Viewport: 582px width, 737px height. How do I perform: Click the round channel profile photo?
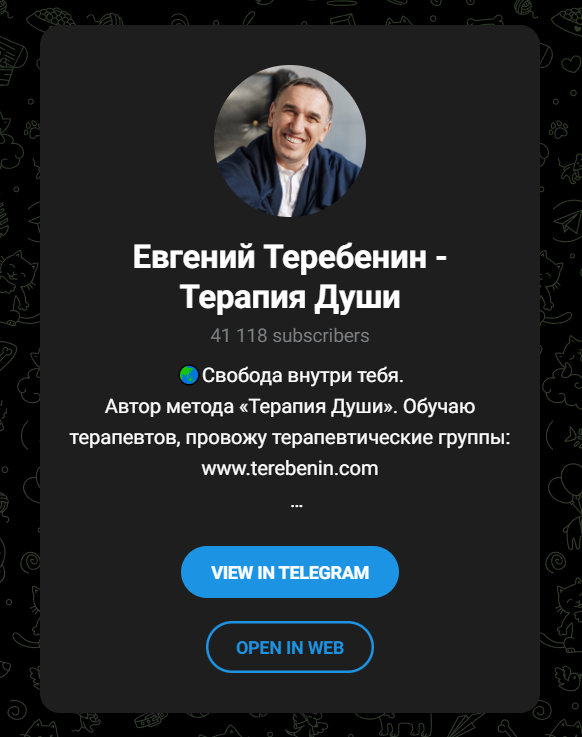(x=290, y=141)
